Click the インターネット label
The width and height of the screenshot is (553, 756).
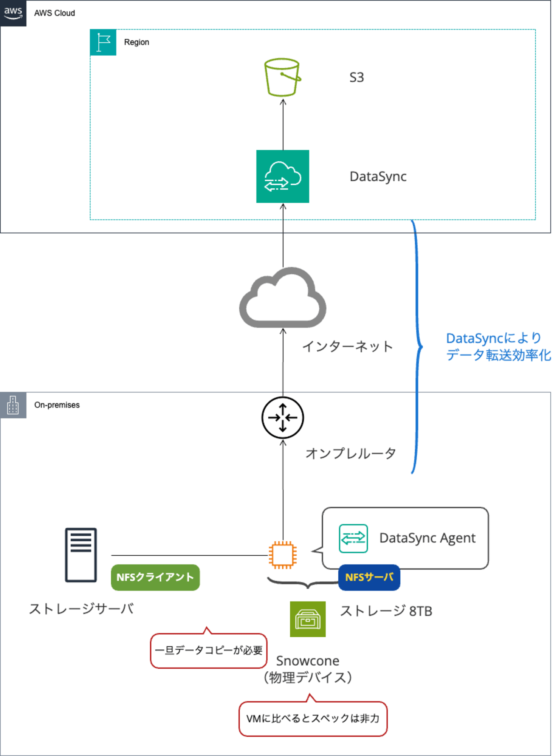(348, 346)
